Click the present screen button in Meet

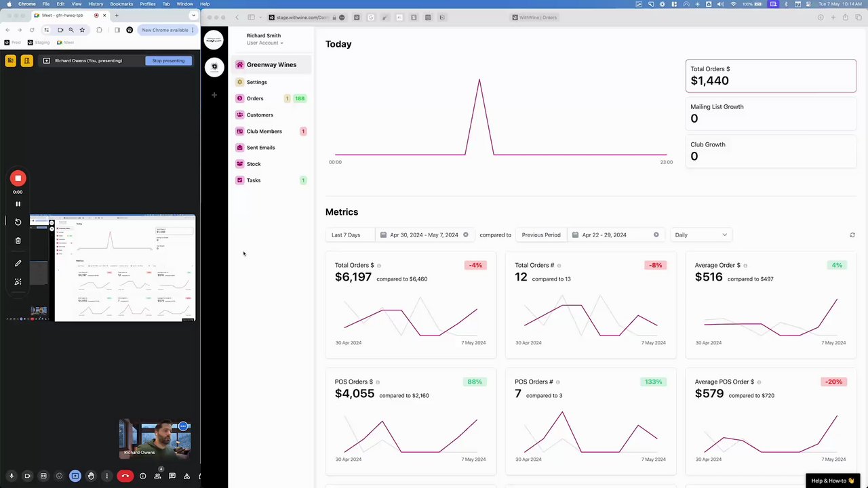coord(75,476)
